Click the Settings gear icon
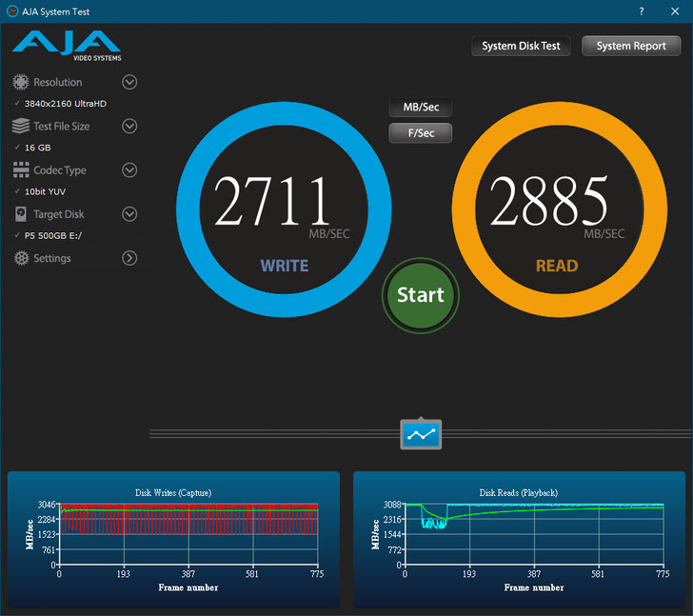 click(x=21, y=258)
